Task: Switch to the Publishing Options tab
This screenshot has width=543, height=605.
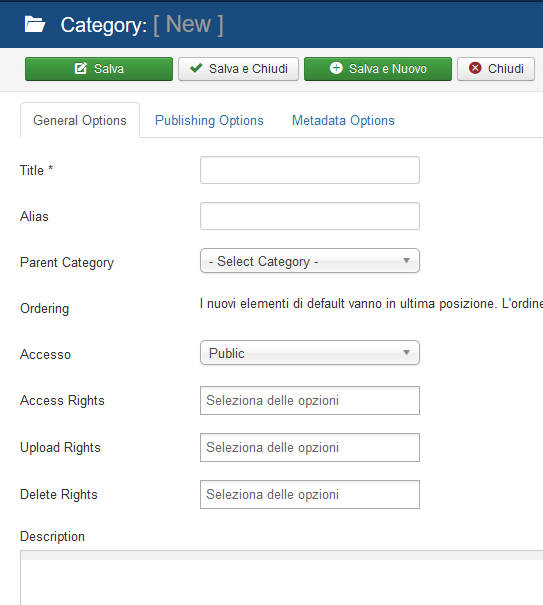Action: click(209, 120)
